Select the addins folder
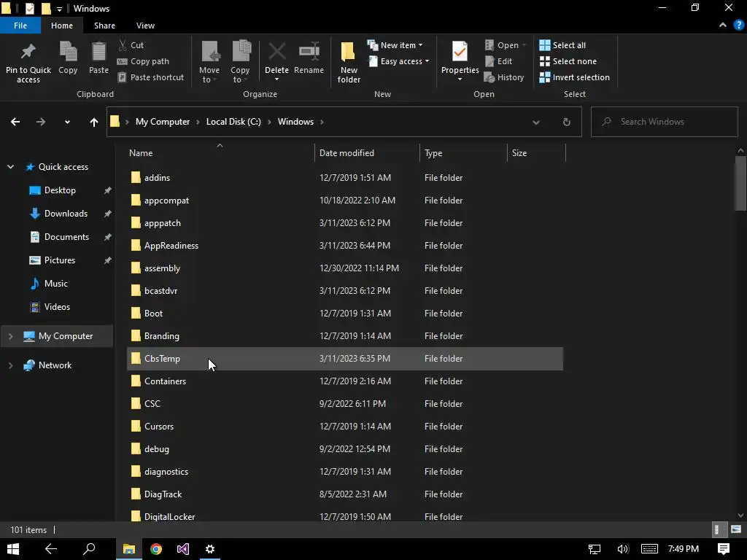 click(x=345, y=178)
